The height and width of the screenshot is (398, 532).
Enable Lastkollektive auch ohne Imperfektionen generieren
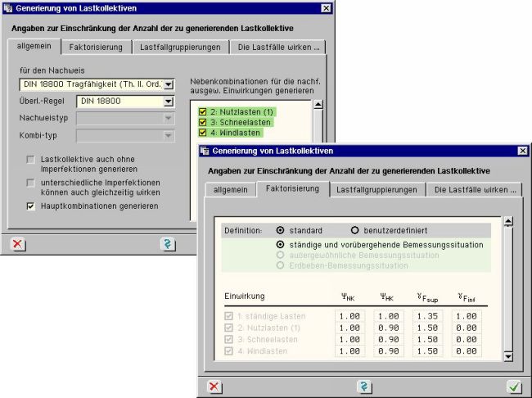tap(31, 159)
